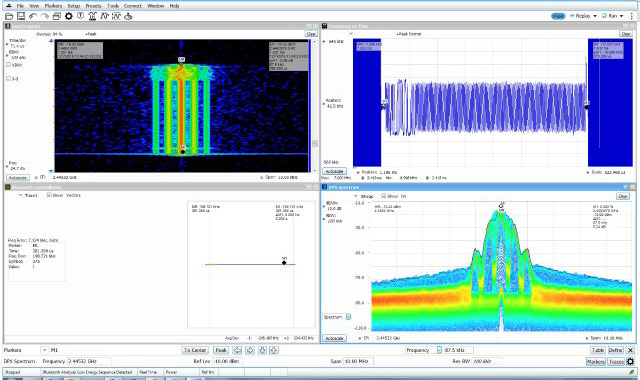Click the Open file toolbar icon
Viewport: 640px width, 380px height.
tap(9, 16)
